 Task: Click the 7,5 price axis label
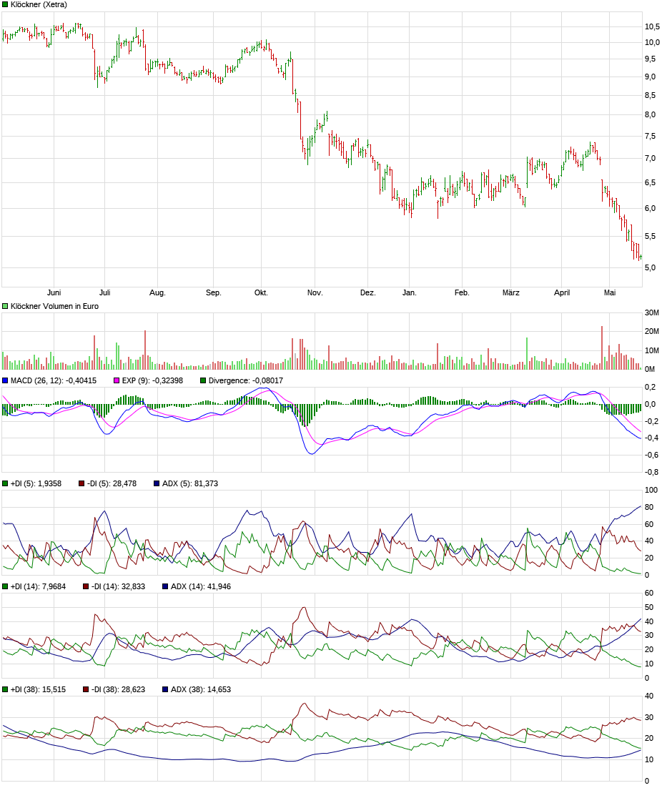(650, 136)
